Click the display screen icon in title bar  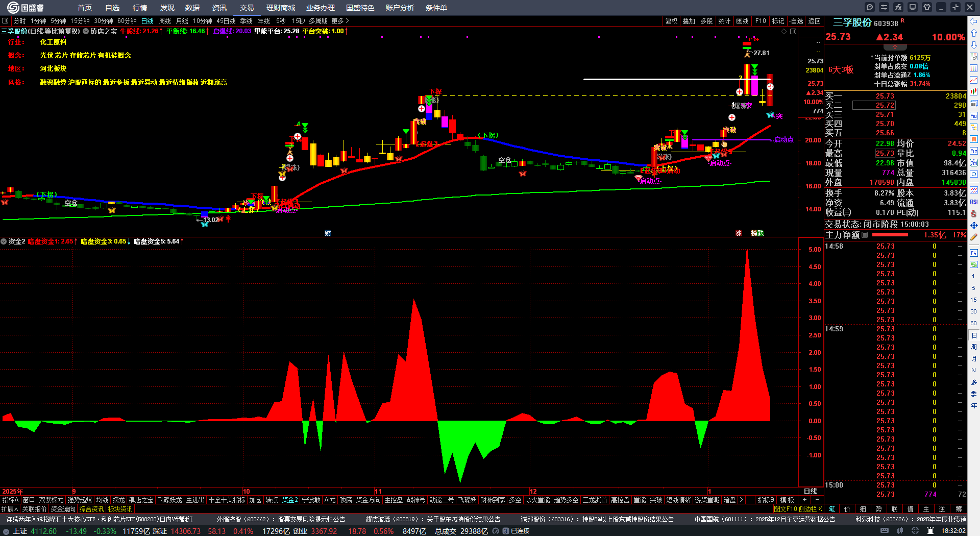pyautogui.click(x=913, y=7)
